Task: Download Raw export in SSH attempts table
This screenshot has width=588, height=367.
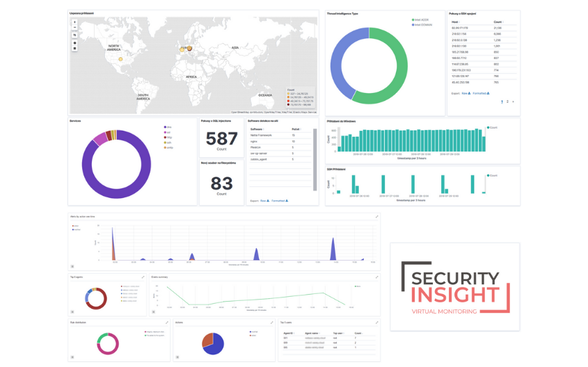Action: pyautogui.click(x=466, y=93)
